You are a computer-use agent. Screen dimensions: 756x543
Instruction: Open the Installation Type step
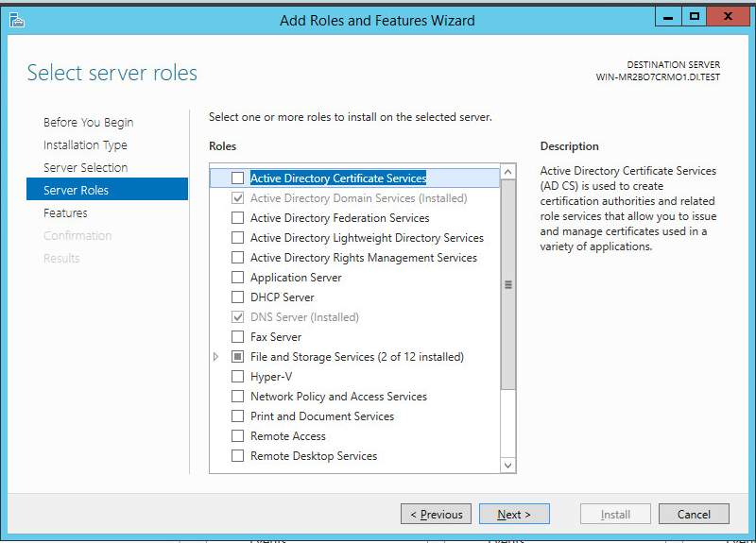point(85,145)
